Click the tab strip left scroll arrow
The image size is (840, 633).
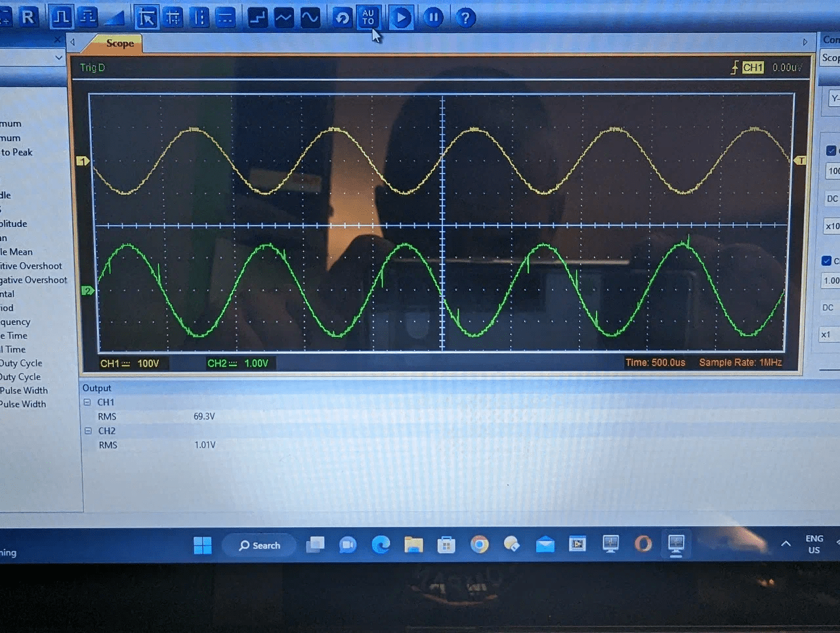[73, 42]
